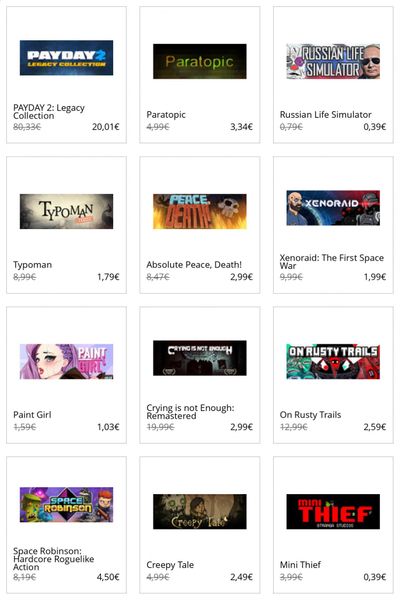Click the Xenoraid: The First Space War title
The image size is (400, 600).
pos(331,262)
